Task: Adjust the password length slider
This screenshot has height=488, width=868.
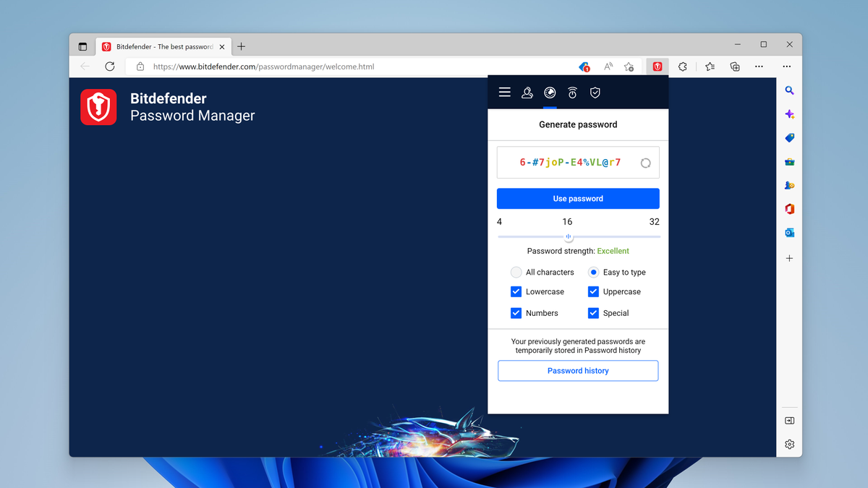Action: [569, 236]
